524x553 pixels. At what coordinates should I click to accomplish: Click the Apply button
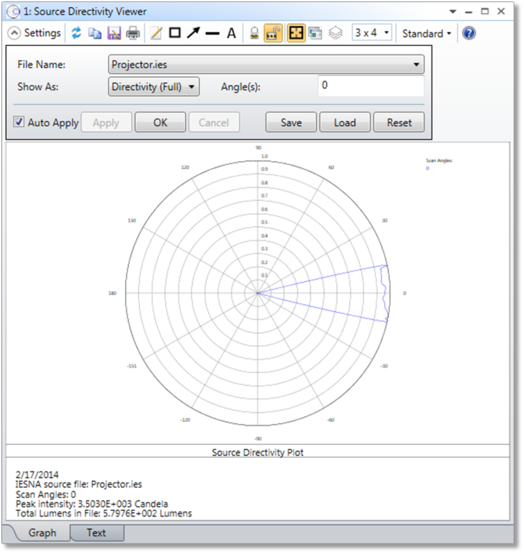pyautogui.click(x=106, y=122)
